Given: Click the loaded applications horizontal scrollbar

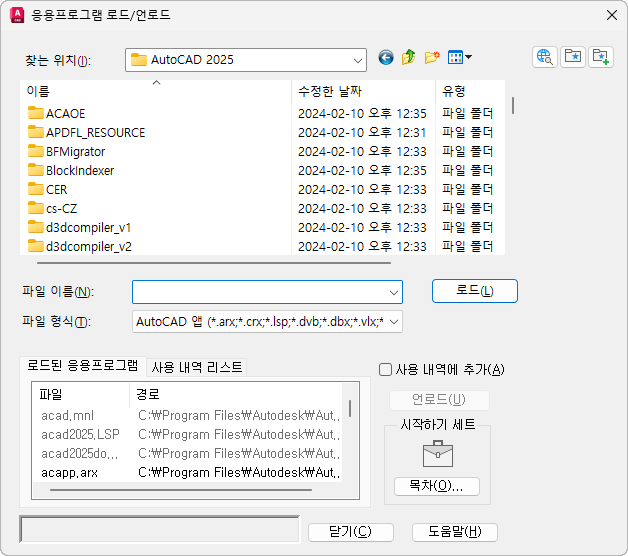Looking at the screenshot, I should (181, 490).
